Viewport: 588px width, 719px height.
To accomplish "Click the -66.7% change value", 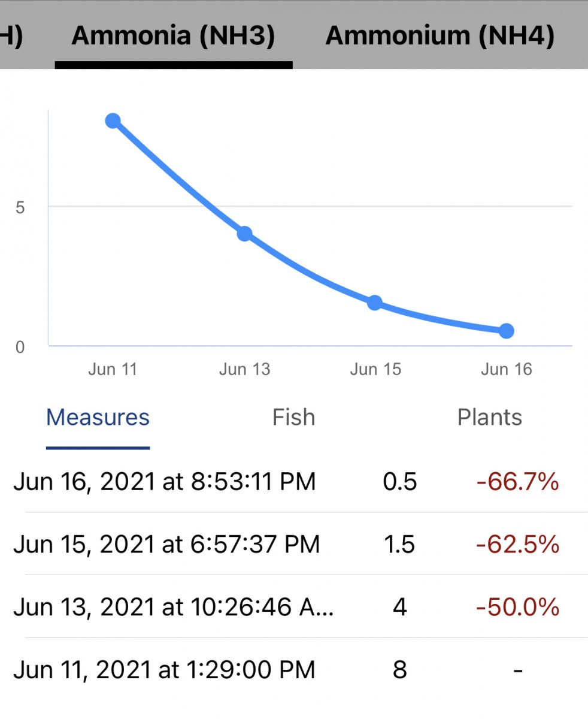I will click(517, 482).
